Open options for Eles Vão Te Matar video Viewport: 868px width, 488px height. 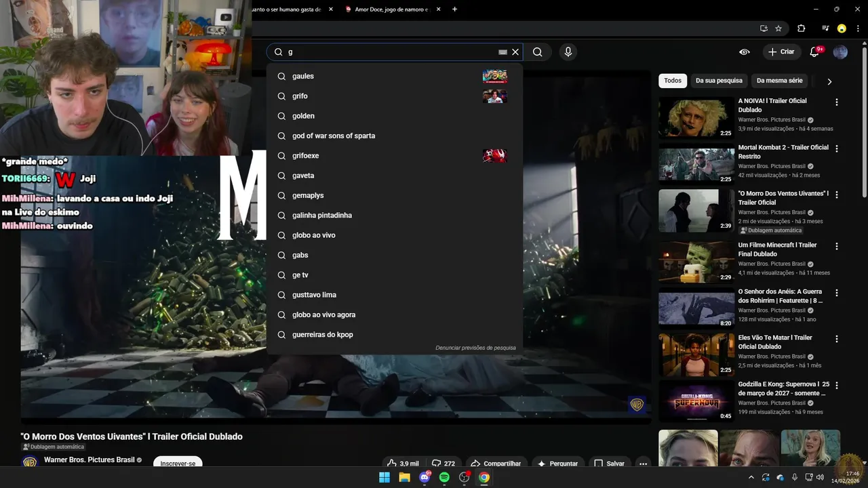tap(837, 339)
